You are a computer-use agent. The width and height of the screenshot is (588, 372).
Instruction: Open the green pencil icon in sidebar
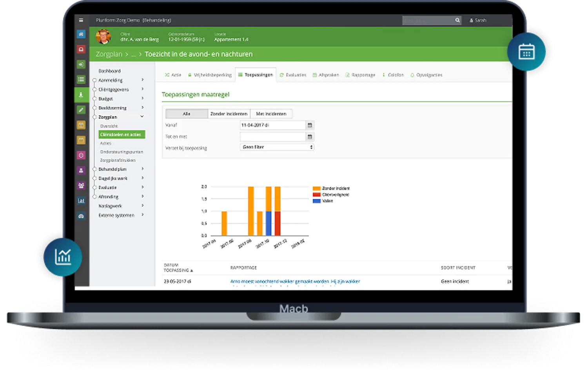81,110
